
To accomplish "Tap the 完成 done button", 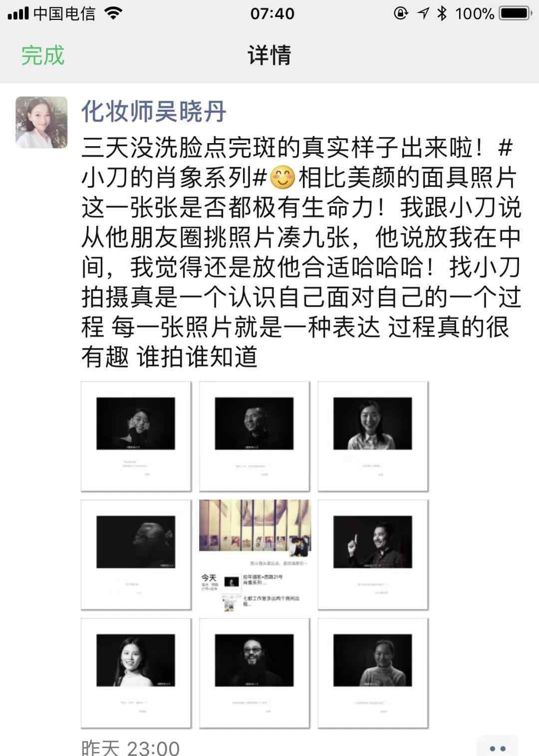I will pos(42,55).
